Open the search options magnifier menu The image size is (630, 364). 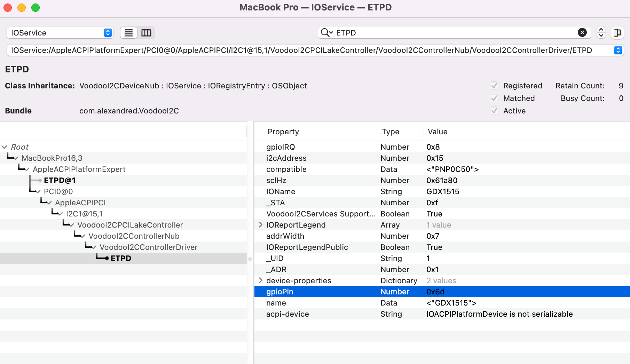click(x=326, y=33)
